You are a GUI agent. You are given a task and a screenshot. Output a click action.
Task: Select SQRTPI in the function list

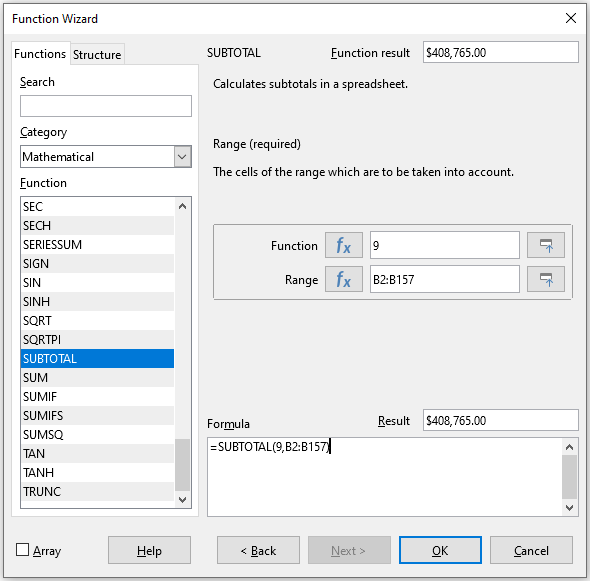(x=97, y=339)
